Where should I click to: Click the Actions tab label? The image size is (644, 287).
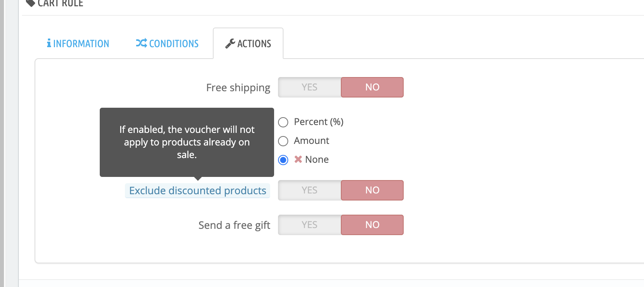(254, 44)
